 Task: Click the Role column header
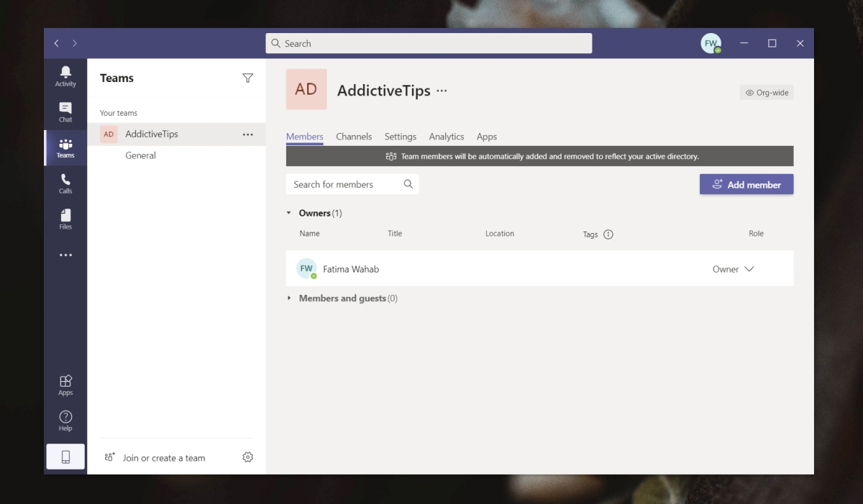(756, 234)
